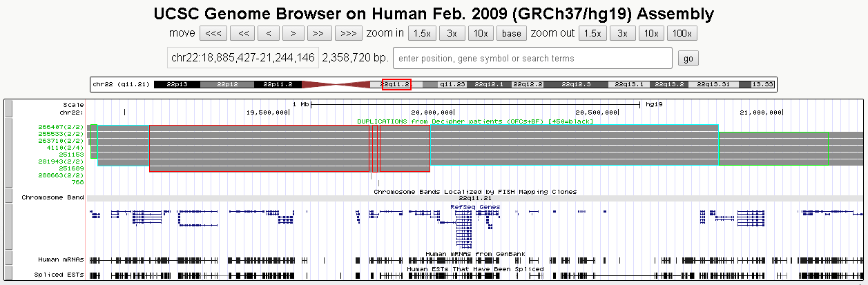Move right with the >> button
Viewport: 868px width, 285px height.
[319, 33]
